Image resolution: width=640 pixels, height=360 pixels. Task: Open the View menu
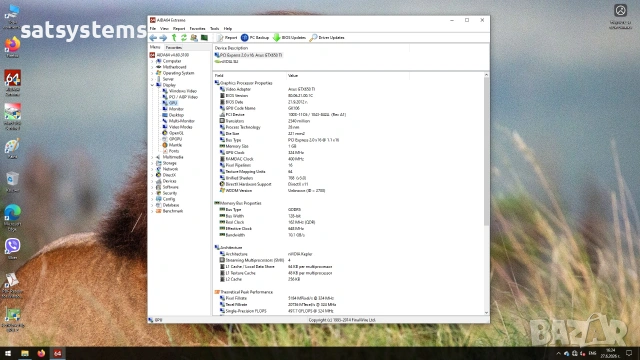[x=164, y=29]
